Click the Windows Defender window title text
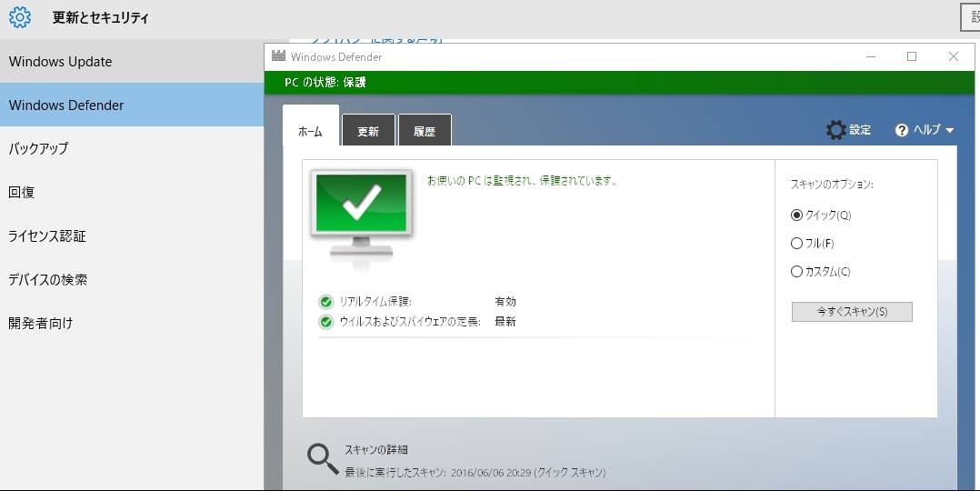This screenshot has height=491, width=980. click(336, 57)
